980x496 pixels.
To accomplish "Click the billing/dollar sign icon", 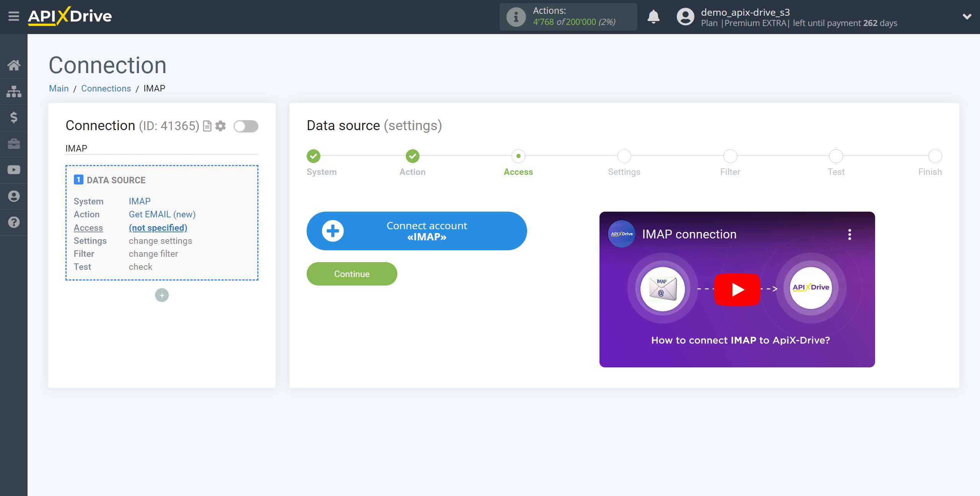I will tap(13, 117).
